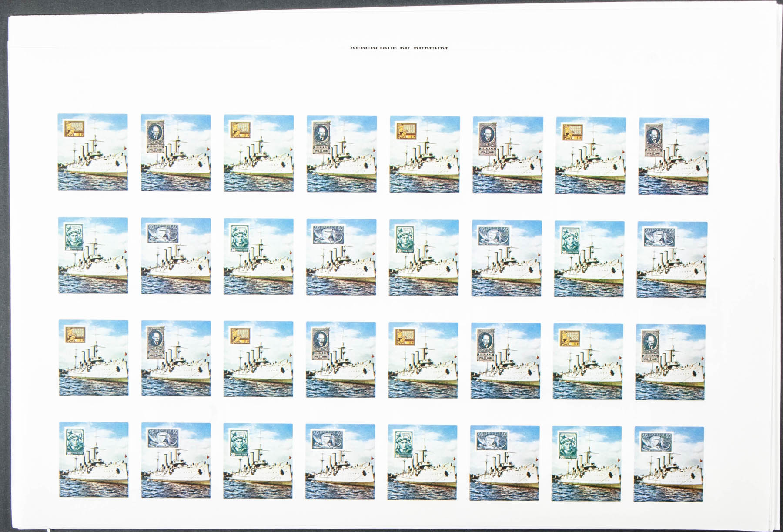Select the last stamp in the bottom row
This screenshot has height=532, width=783.
[669, 464]
